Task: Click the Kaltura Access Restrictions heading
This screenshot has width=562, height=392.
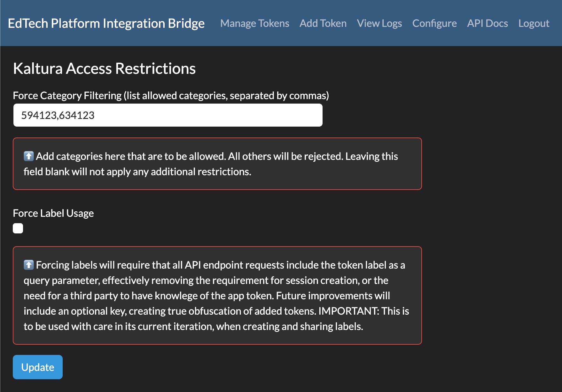Action: coord(104,68)
